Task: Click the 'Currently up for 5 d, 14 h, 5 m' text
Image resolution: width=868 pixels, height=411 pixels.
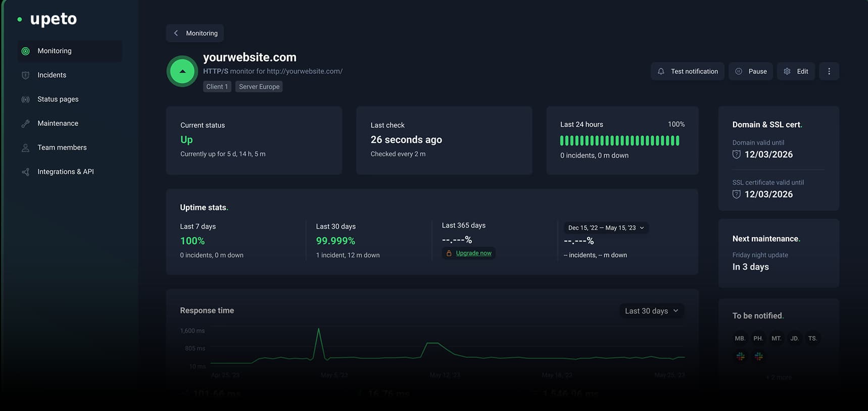Action: (223, 154)
